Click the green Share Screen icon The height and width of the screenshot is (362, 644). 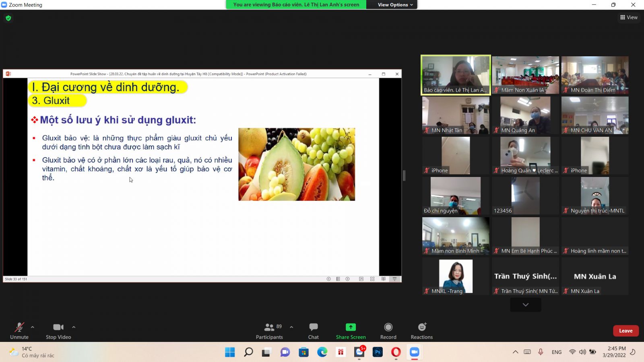pos(351,327)
